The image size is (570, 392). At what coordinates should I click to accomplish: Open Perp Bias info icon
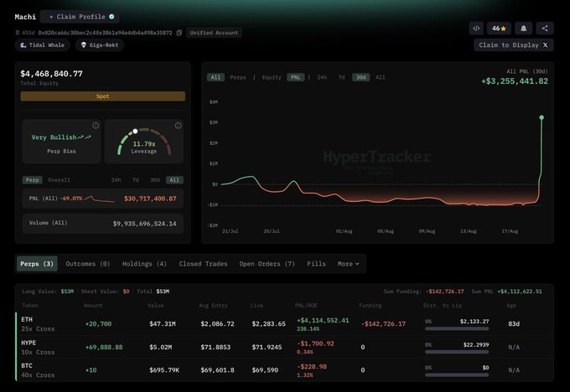point(96,126)
